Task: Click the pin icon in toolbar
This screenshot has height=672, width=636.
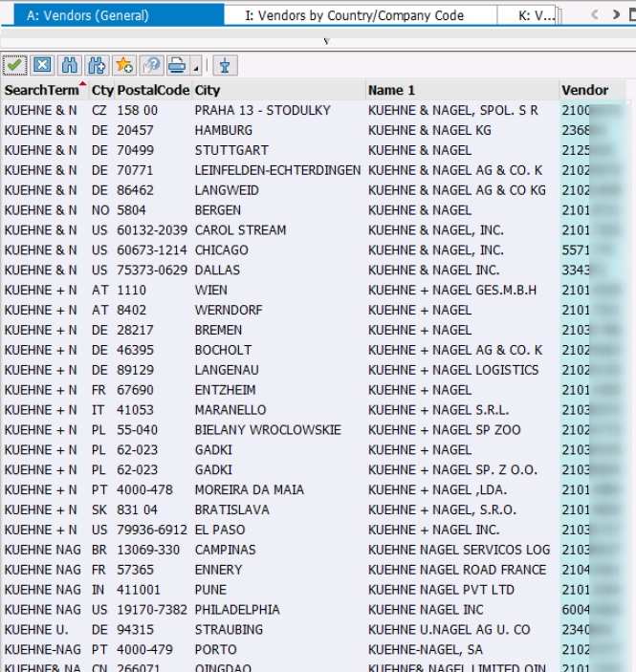Action: [x=225, y=65]
